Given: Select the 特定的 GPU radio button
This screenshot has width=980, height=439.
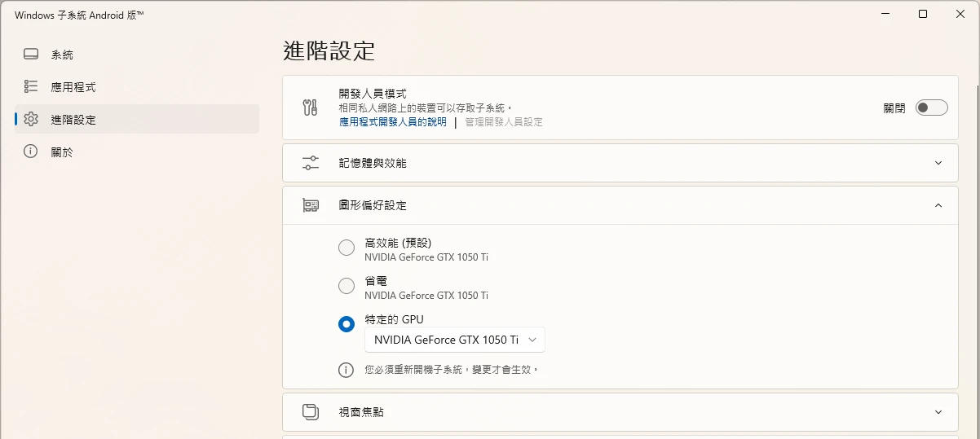Looking at the screenshot, I should point(347,324).
